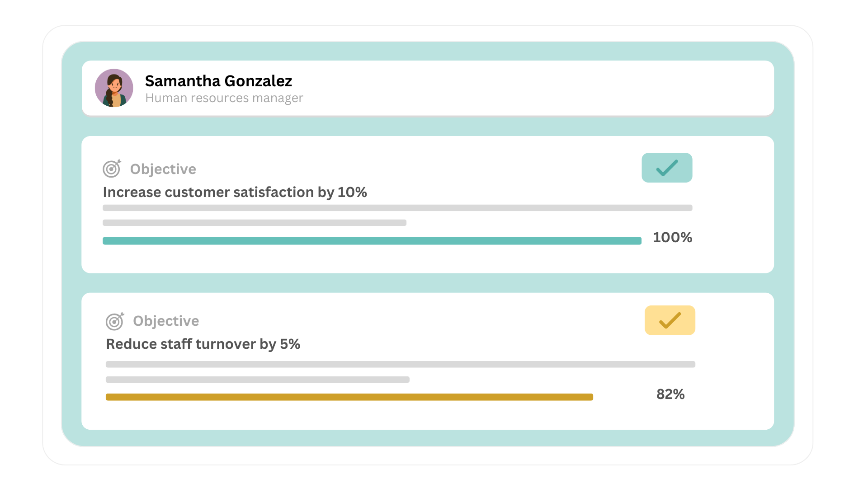Click long gray description line under staff turnover
Image resolution: width=868 pixels, height=488 pixels.
(x=400, y=364)
